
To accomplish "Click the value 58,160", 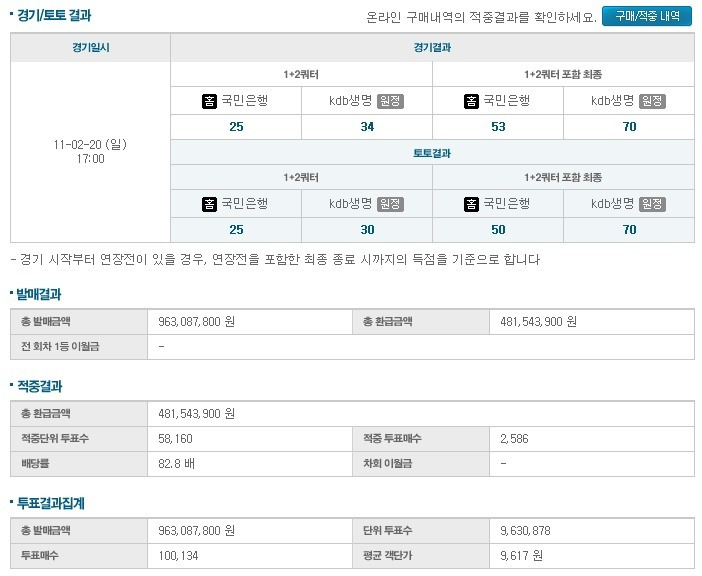I will click(175, 439).
